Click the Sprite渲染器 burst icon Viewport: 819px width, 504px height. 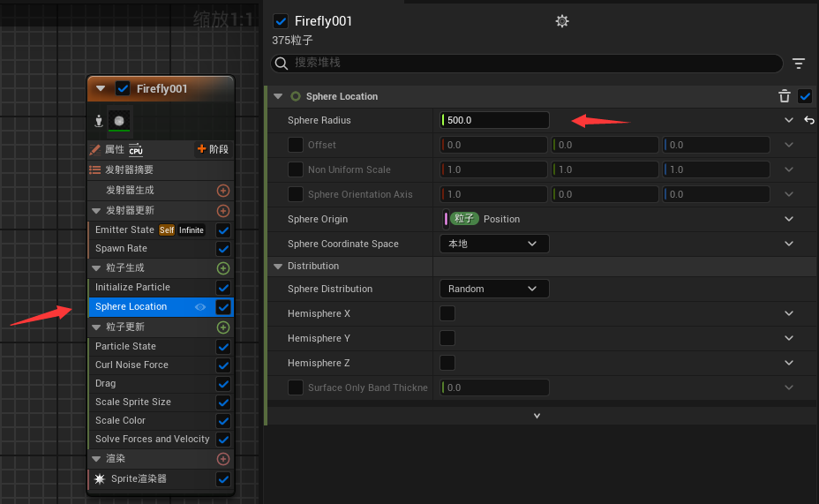coord(100,479)
